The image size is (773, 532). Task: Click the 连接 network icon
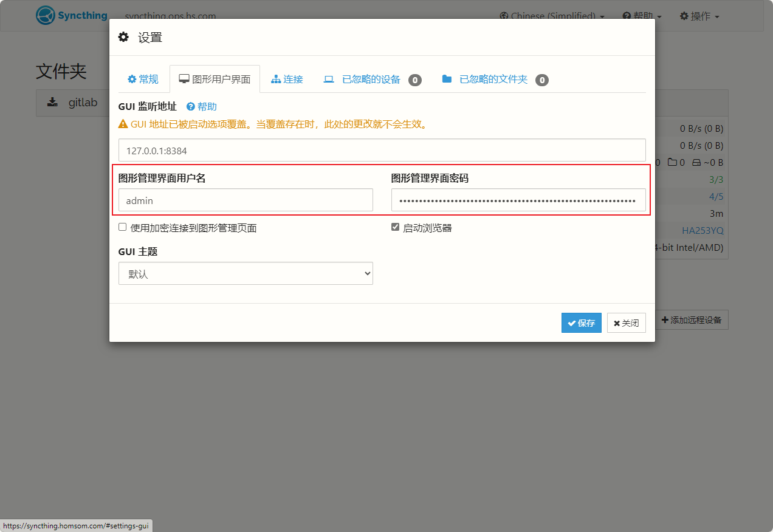click(276, 79)
